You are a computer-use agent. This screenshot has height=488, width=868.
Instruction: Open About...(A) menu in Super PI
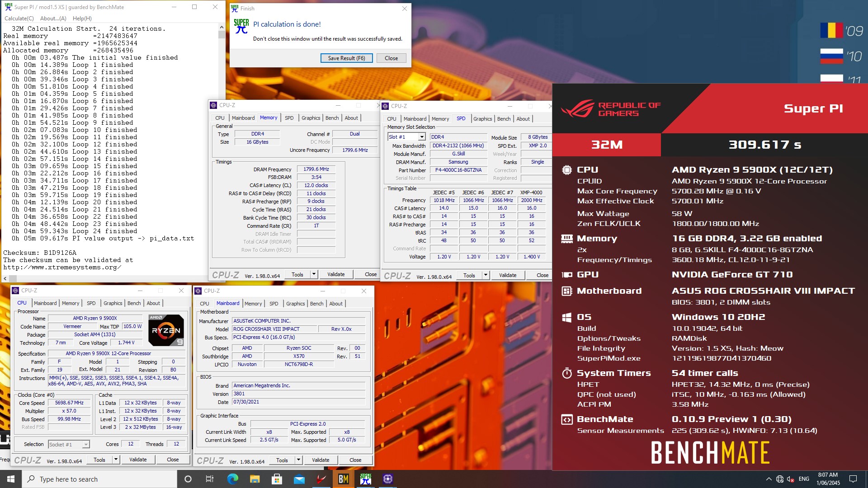click(53, 19)
